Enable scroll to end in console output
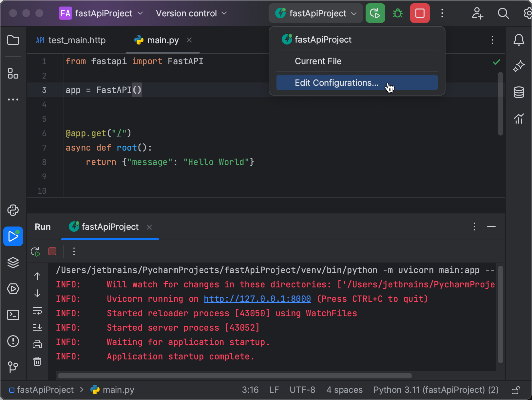This screenshot has width=532, height=400. pyautogui.click(x=38, y=327)
